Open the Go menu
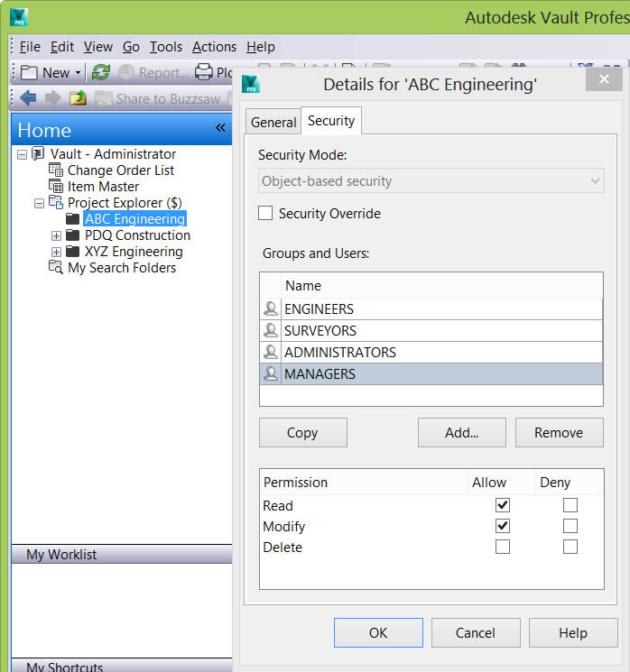 (x=131, y=47)
